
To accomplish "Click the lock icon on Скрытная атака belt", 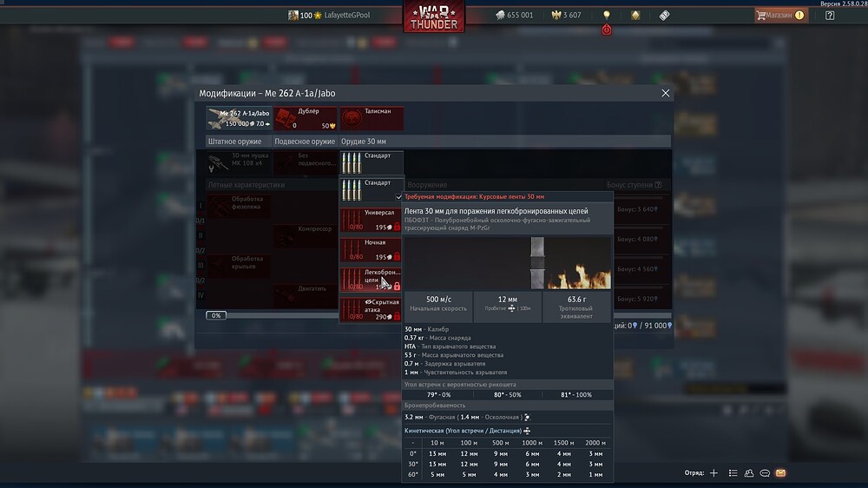I will pyautogui.click(x=397, y=316).
